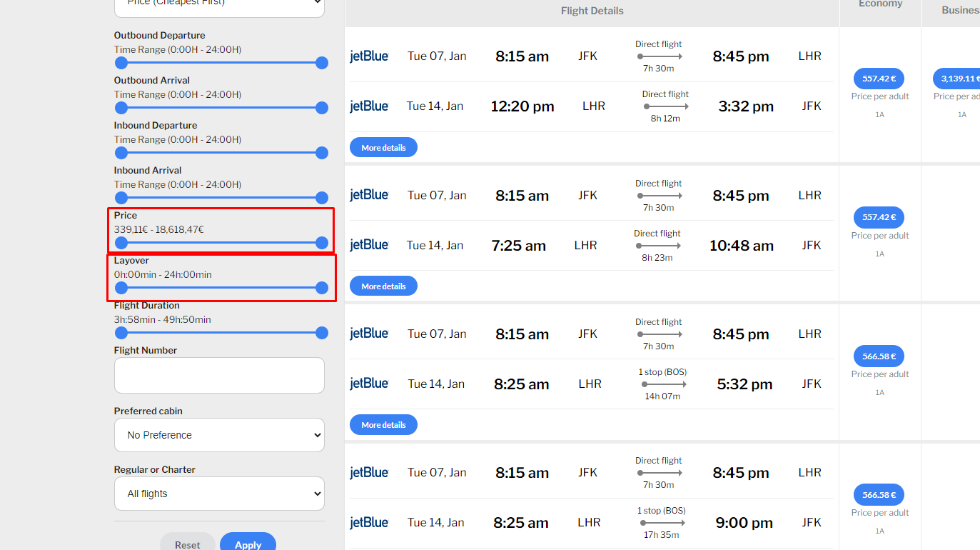
Task: Click the 7:25 am departure time
Action: click(519, 246)
